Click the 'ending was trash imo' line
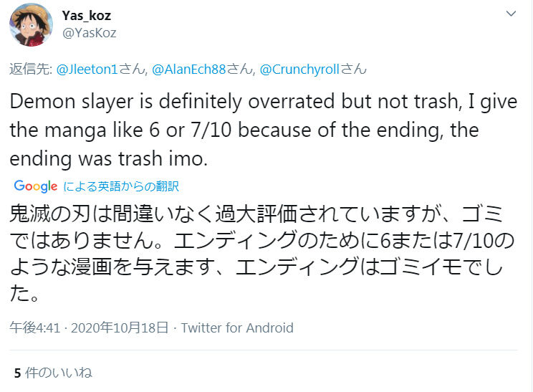 (108, 159)
